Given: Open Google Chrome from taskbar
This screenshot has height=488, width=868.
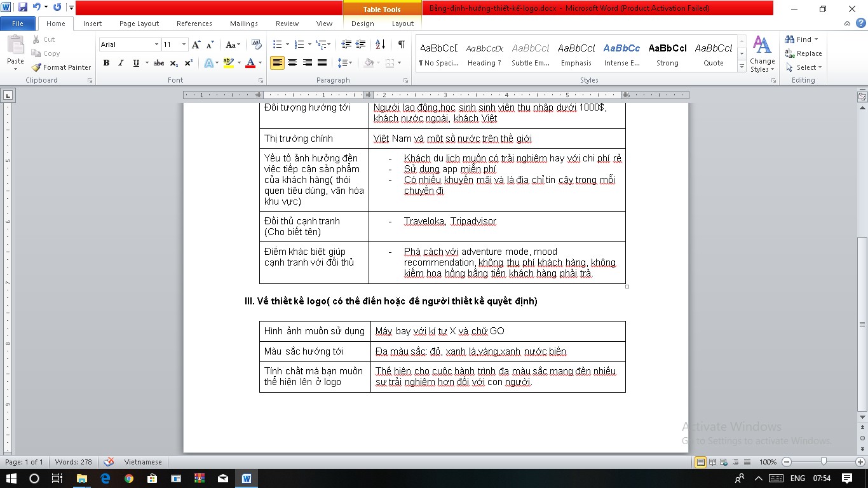Looking at the screenshot, I should pos(129,478).
